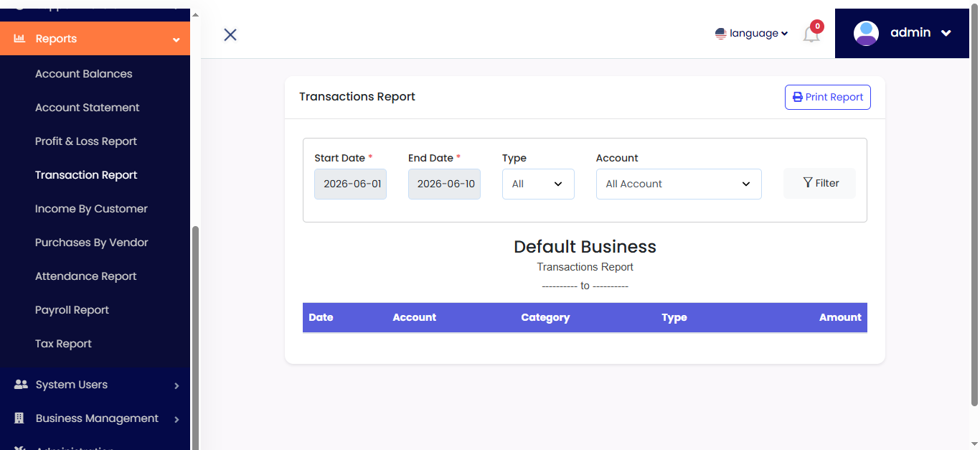The width and height of the screenshot is (980, 450).
Task: Open the All Account dropdown
Action: (679, 184)
